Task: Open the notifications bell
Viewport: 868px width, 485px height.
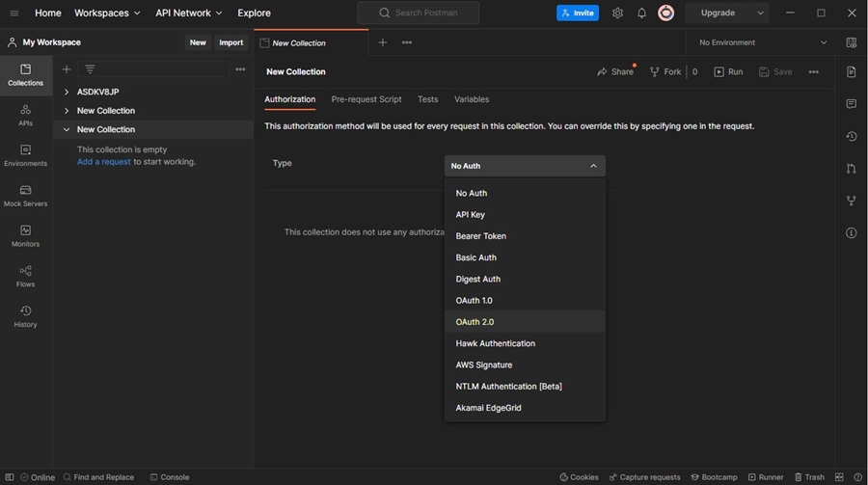Action: [x=641, y=13]
